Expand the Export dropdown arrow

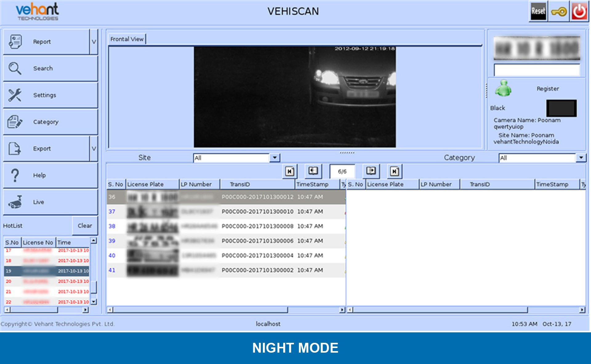pyautogui.click(x=94, y=148)
